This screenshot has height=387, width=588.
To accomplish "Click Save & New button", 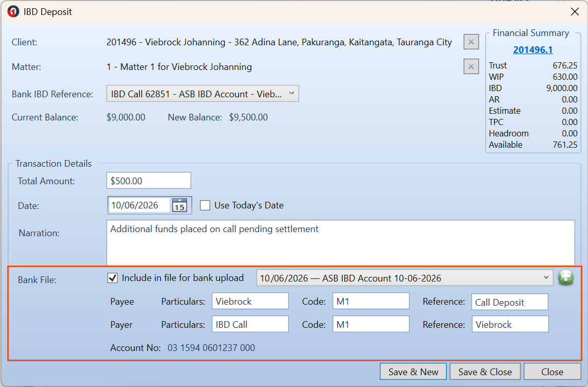I will [x=413, y=372].
